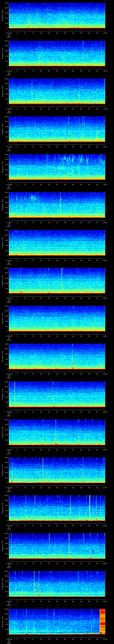Select the 17:00 end time label
The height and width of the screenshot is (644, 114).
[x=105, y=109]
